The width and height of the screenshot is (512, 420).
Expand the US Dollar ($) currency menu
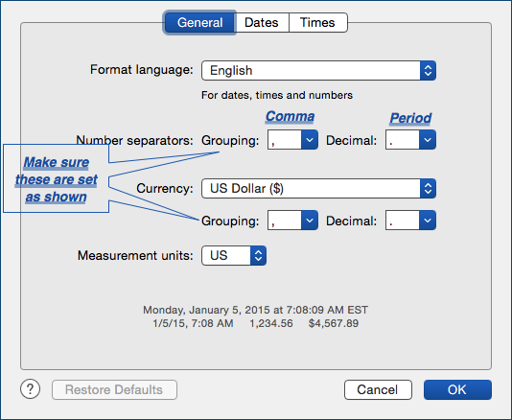click(318, 188)
